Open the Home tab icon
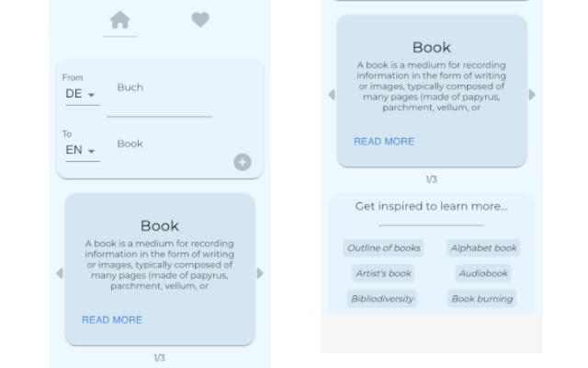The image size is (588, 368). [119, 20]
